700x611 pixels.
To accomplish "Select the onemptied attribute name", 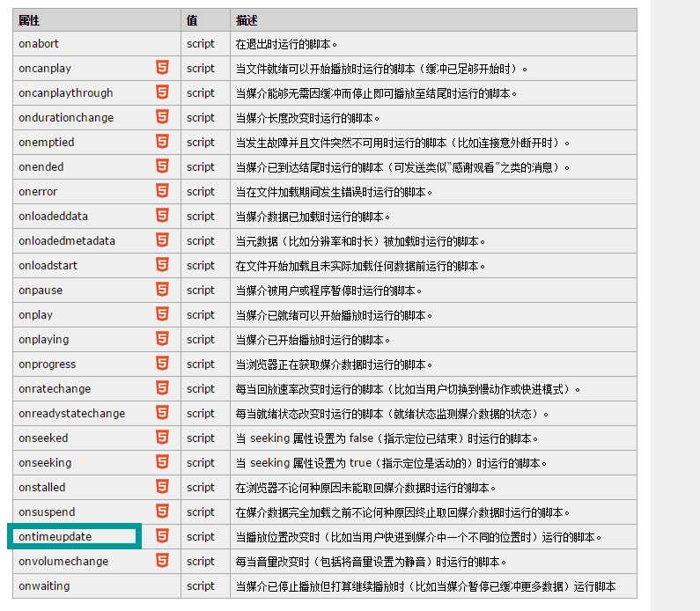I will (47, 143).
